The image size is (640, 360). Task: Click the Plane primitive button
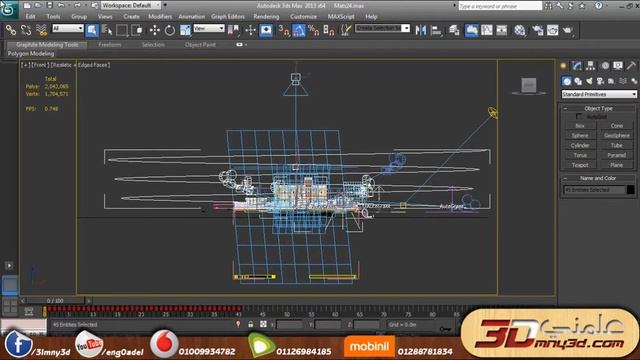coord(616,165)
